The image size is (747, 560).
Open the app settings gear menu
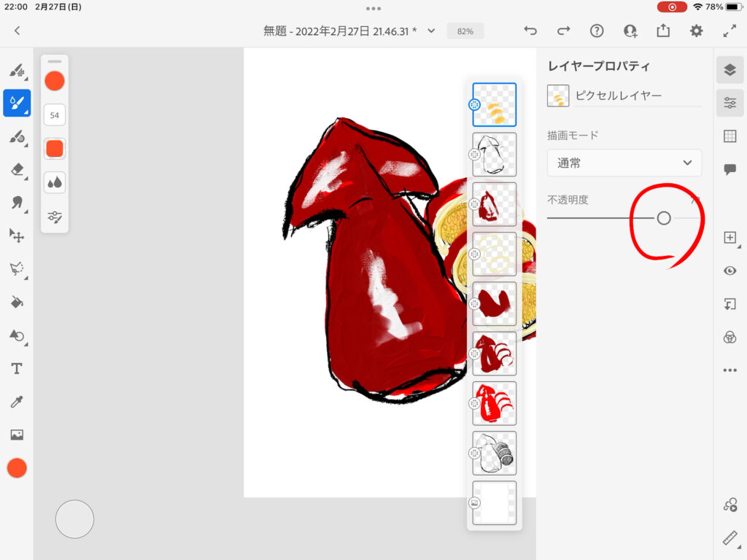tap(697, 31)
